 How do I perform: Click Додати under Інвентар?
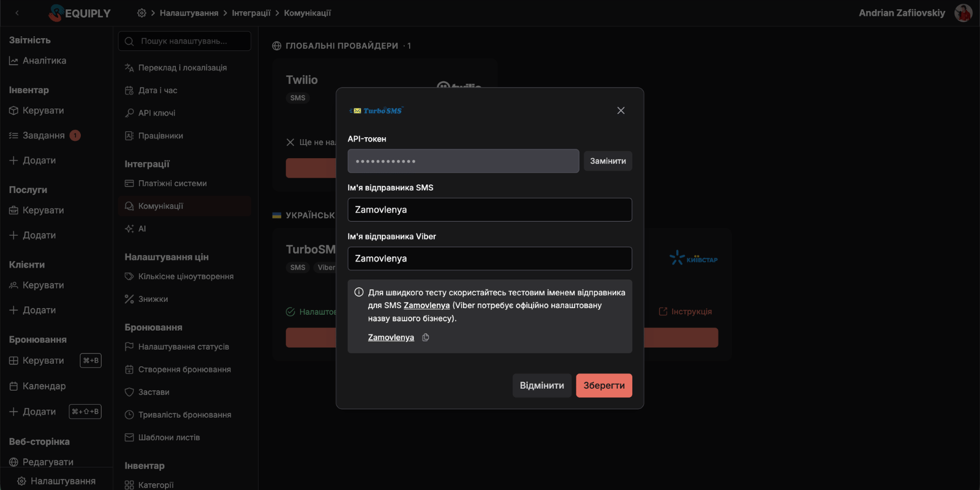pos(32,160)
